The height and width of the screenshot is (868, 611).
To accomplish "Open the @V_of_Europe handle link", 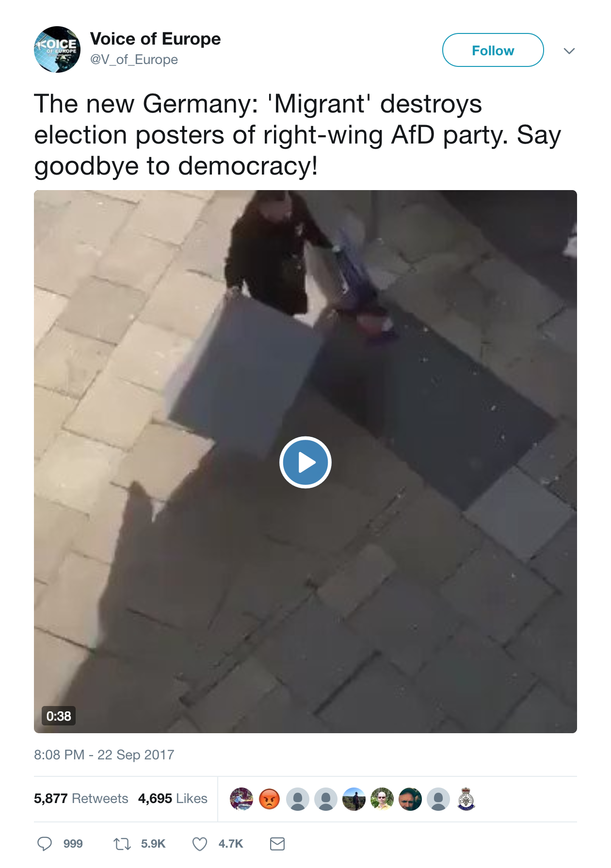I will (x=134, y=60).
